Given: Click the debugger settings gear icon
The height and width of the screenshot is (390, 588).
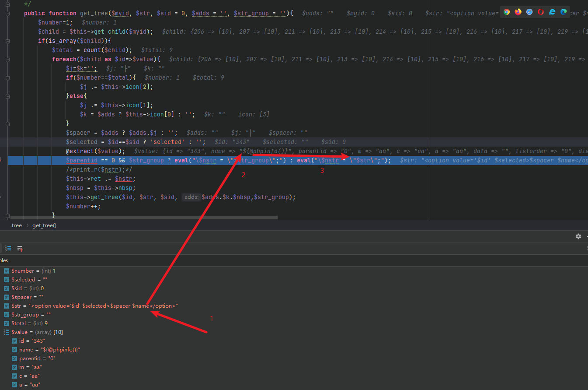Looking at the screenshot, I should [x=578, y=236].
